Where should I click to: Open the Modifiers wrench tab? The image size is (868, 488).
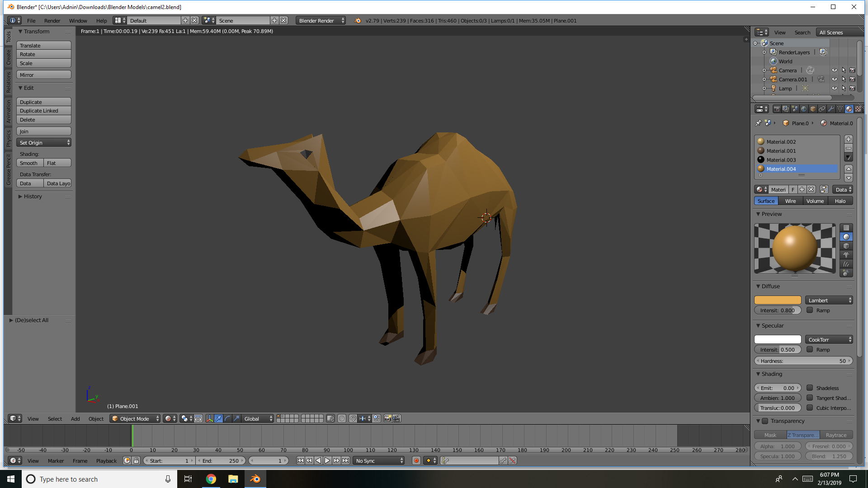pos(831,109)
